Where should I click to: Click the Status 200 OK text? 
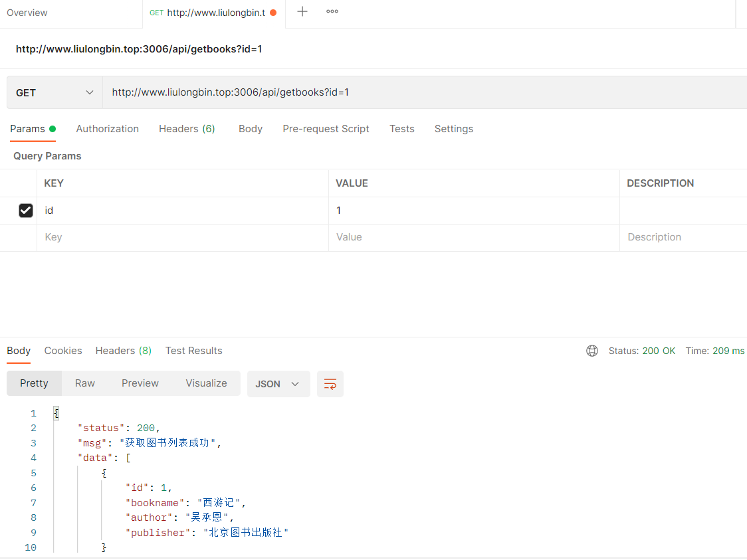tap(642, 351)
